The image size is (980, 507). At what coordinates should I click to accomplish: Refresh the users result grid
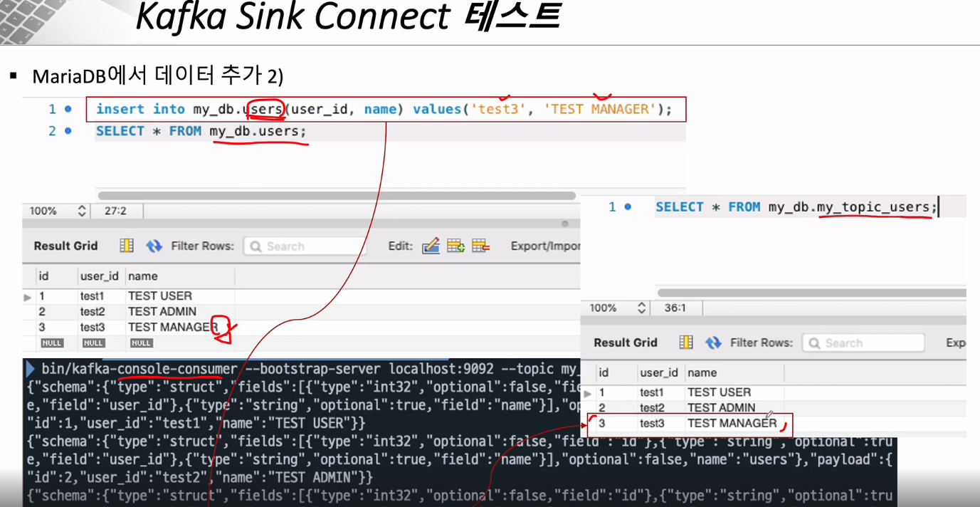[x=154, y=246]
